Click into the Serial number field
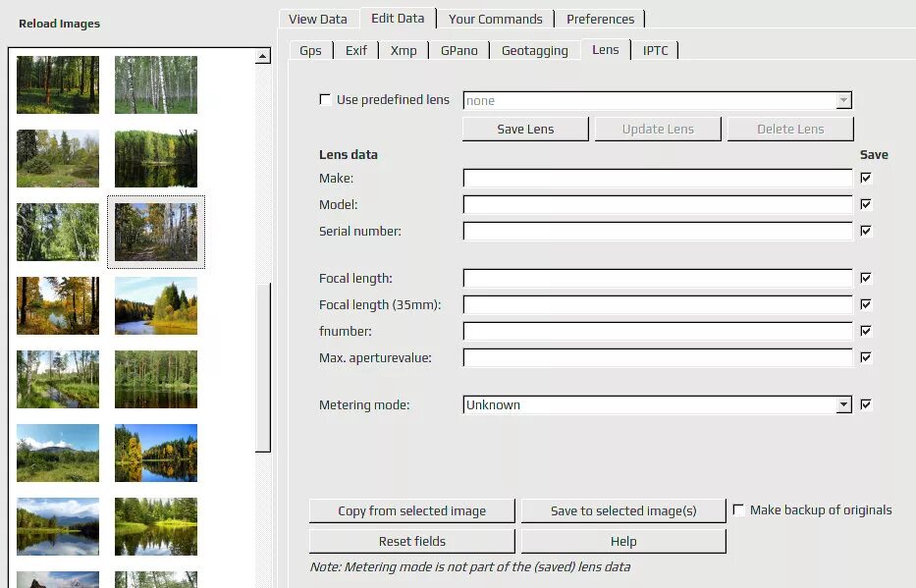The width and height of the screenshot is (916, 588). [x=657, y=231]
